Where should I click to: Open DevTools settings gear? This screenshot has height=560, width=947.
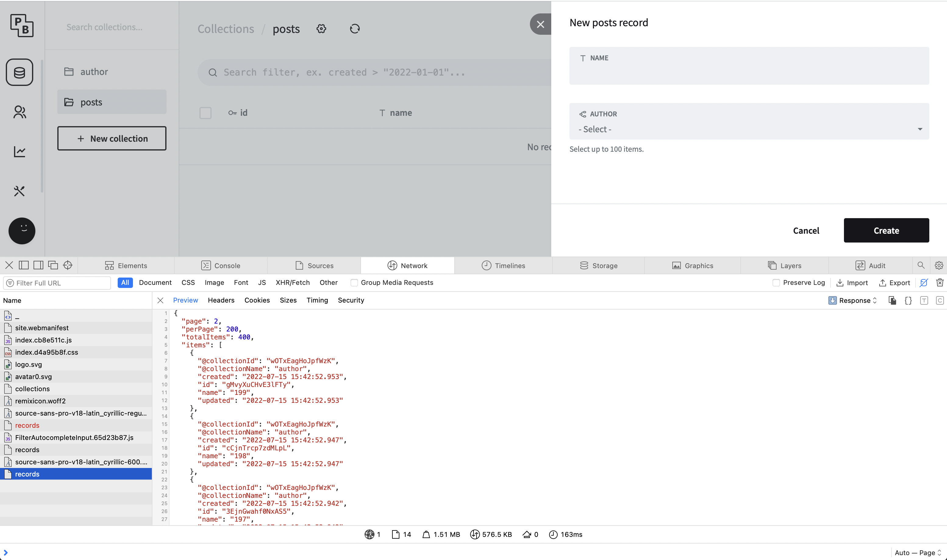939,265
